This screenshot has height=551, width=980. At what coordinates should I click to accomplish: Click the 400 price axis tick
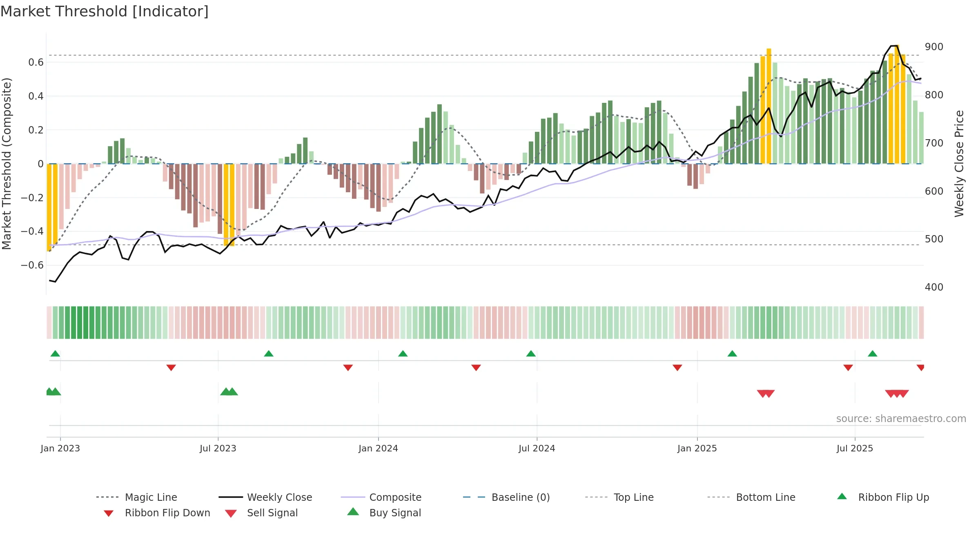click(934, 287)
